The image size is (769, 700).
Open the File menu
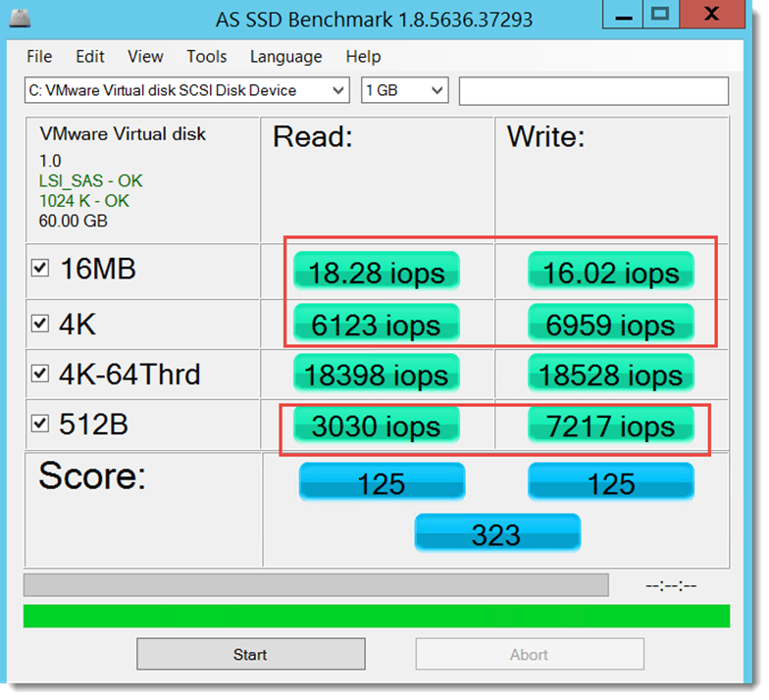pyautogui.click(x=39, y=57)
